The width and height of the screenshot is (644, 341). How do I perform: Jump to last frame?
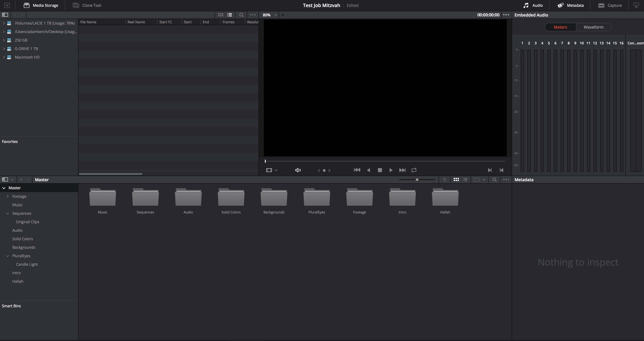click(402, 170)
